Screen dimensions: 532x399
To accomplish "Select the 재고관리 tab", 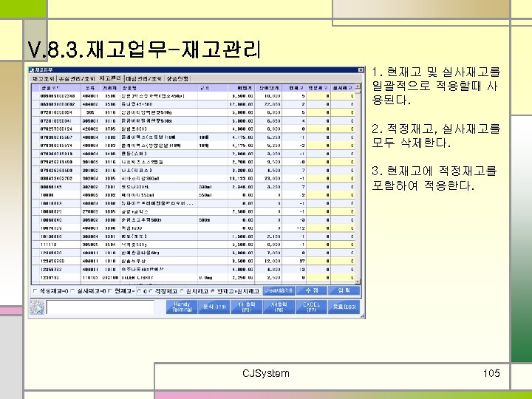I will point(110,78).
